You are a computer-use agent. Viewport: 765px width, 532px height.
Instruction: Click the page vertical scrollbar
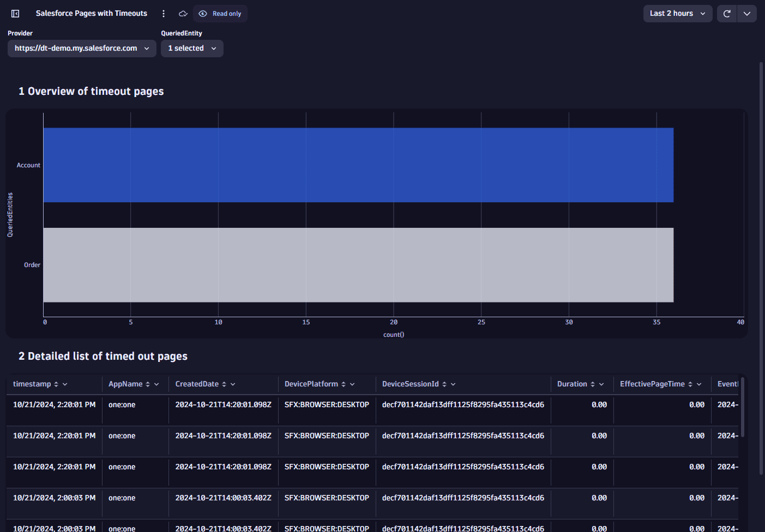coord(761,267)
